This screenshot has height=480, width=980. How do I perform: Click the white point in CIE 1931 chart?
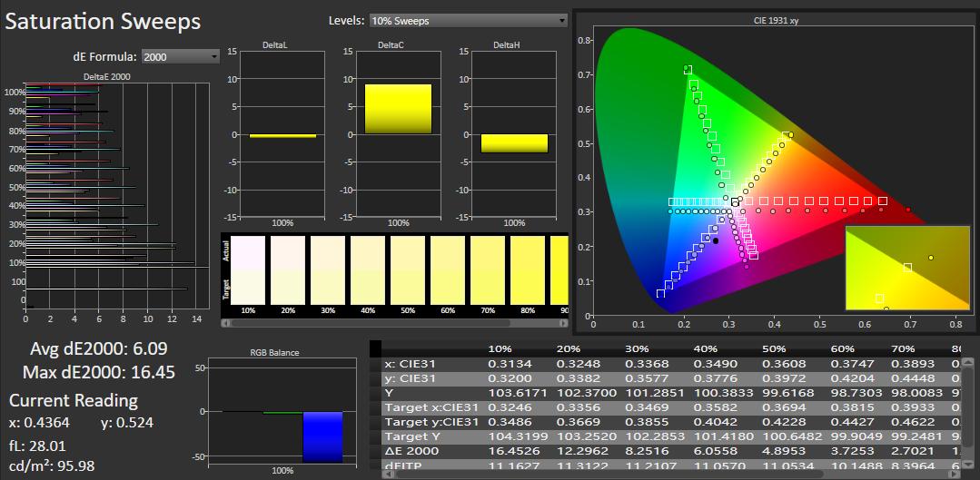735,201
